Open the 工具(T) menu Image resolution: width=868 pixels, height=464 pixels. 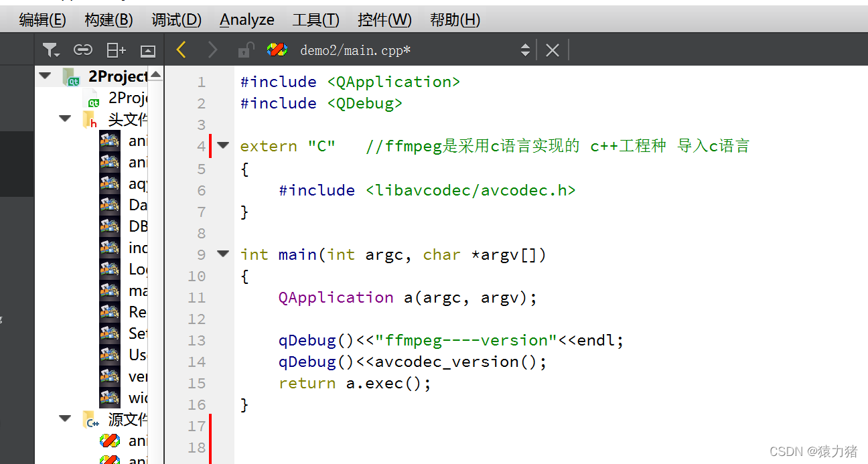[x=315, y=20]
